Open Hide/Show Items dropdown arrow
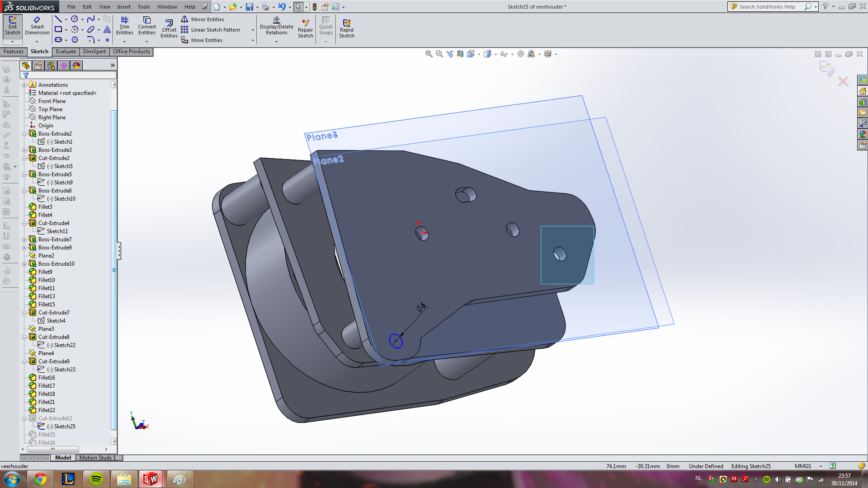 (512, 54)
